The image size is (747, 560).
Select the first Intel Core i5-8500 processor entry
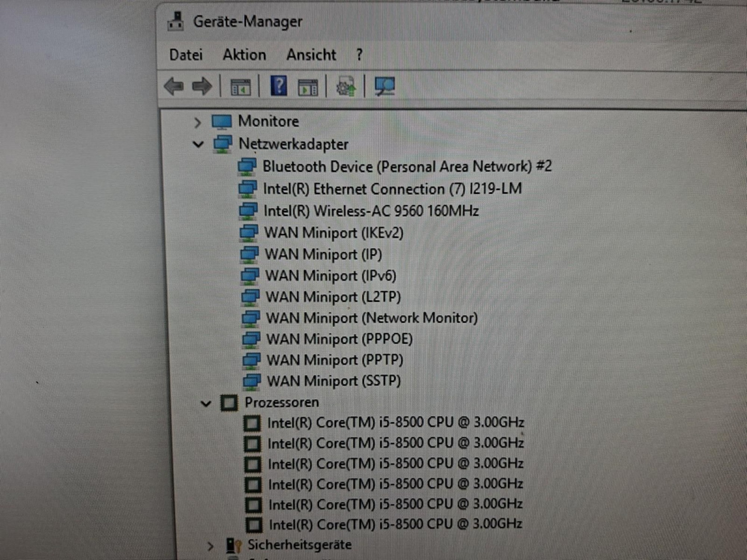coord(396,423)
